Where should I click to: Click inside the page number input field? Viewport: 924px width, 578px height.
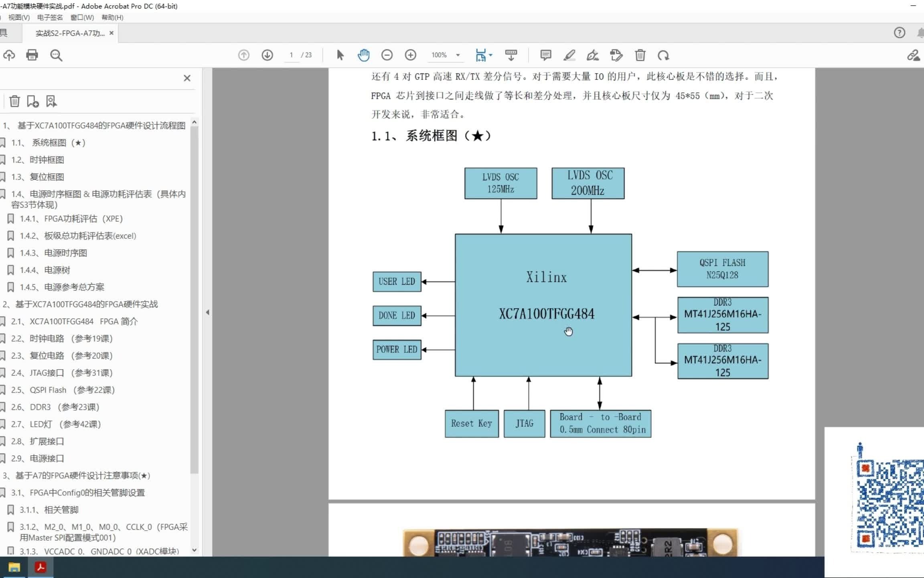click(x=292, y=55)
